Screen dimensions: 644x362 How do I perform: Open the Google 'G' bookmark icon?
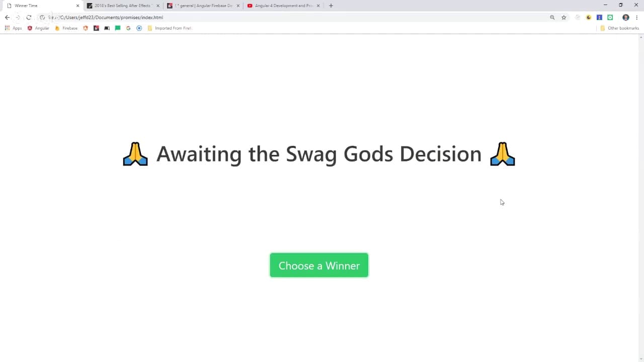[128, 28]
